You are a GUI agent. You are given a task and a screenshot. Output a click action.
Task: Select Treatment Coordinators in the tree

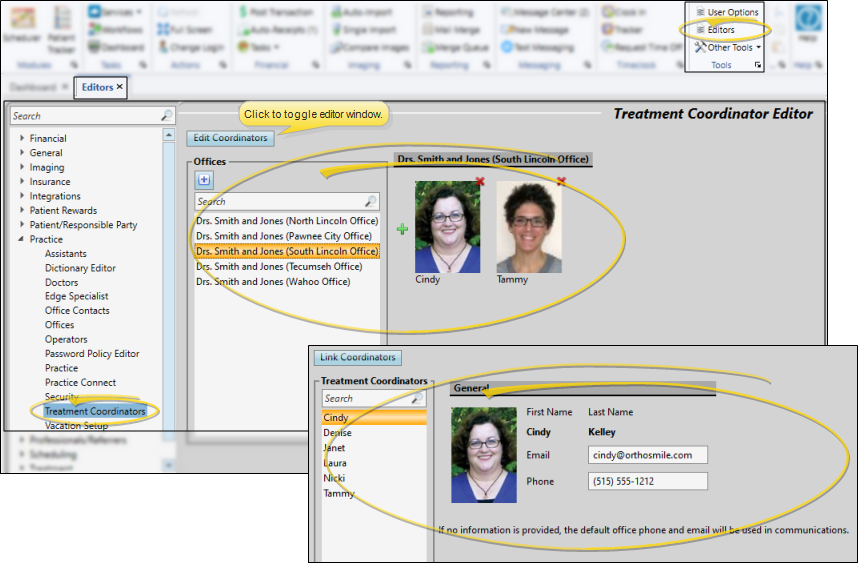[95, 411]
